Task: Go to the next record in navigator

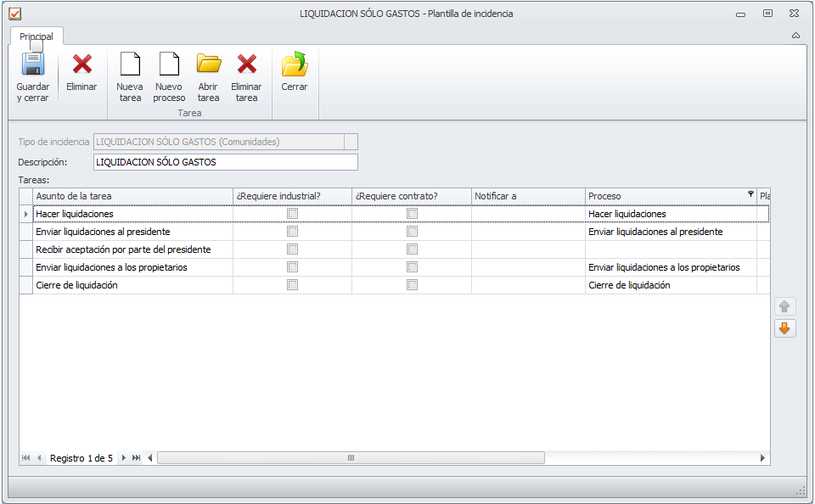Action: [x=124, y=458]
